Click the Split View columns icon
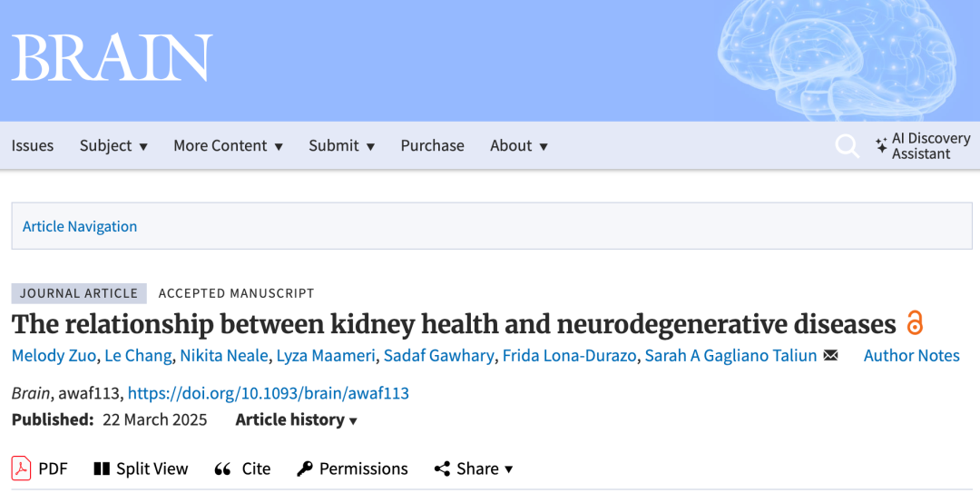Viewport: 980px width, 493px height. (102, 468)
